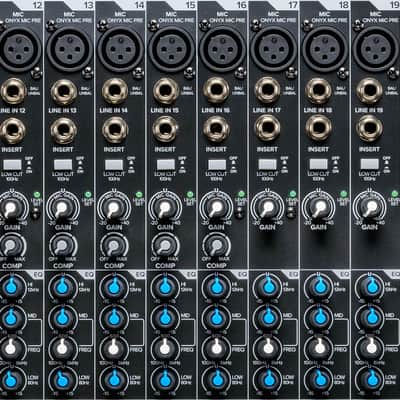400x400 pixels.
Task: Click the 'LINE IN 14' label
Action: pos(113,110)
